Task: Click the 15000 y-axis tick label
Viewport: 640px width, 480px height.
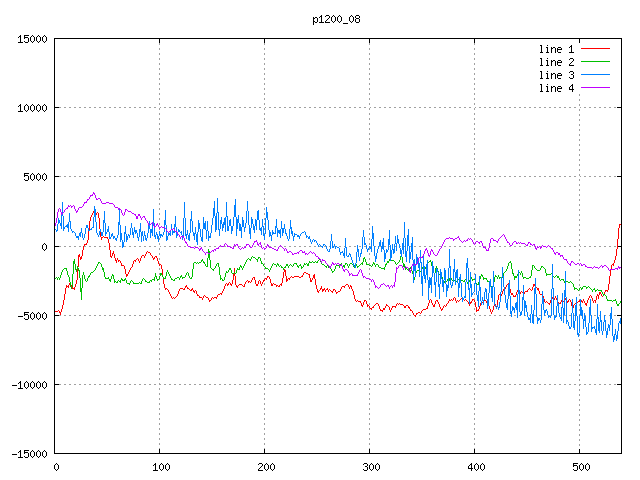Action: pyautogui.click(x=32, y=39)
